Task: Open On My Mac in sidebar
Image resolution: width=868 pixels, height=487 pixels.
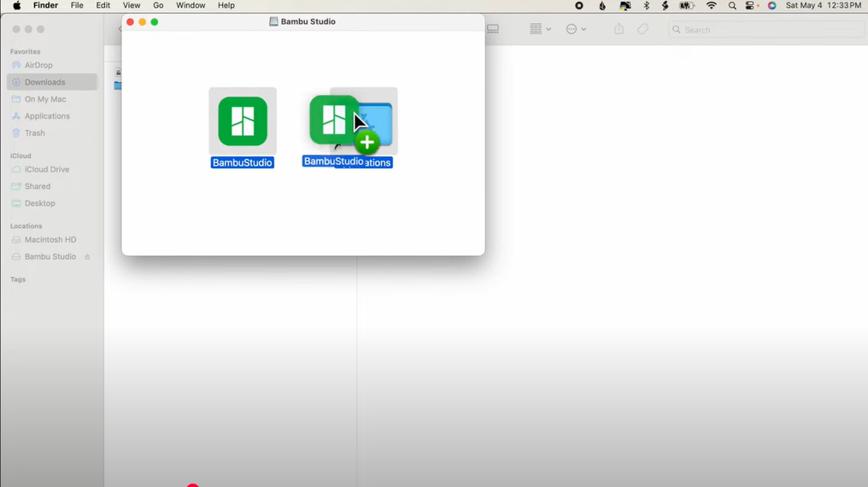Action: point(45,99)
